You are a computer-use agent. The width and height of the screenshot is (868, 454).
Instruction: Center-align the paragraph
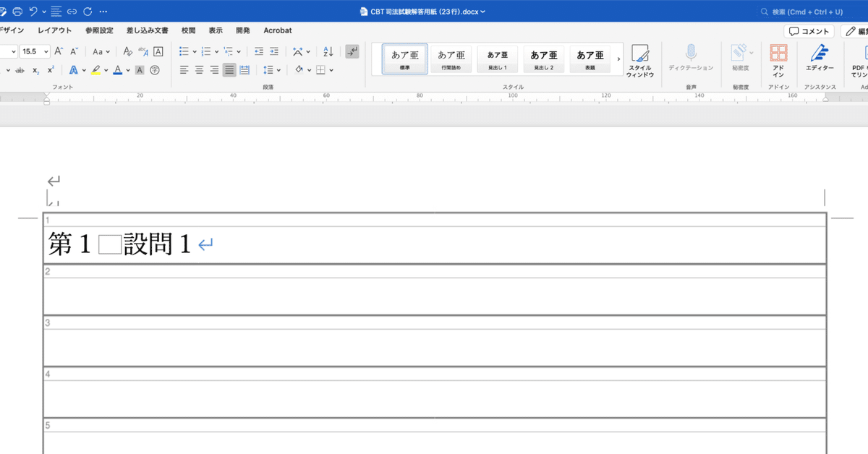[x=199, y=70]
